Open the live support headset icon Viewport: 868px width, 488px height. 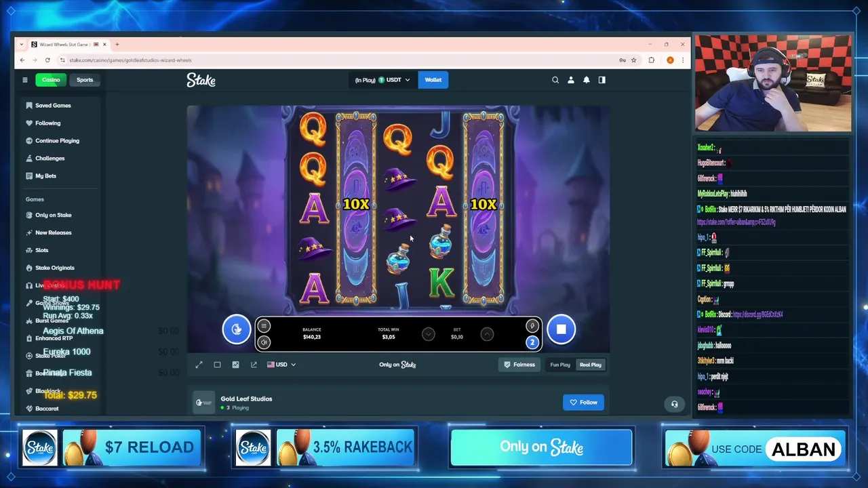674,404
